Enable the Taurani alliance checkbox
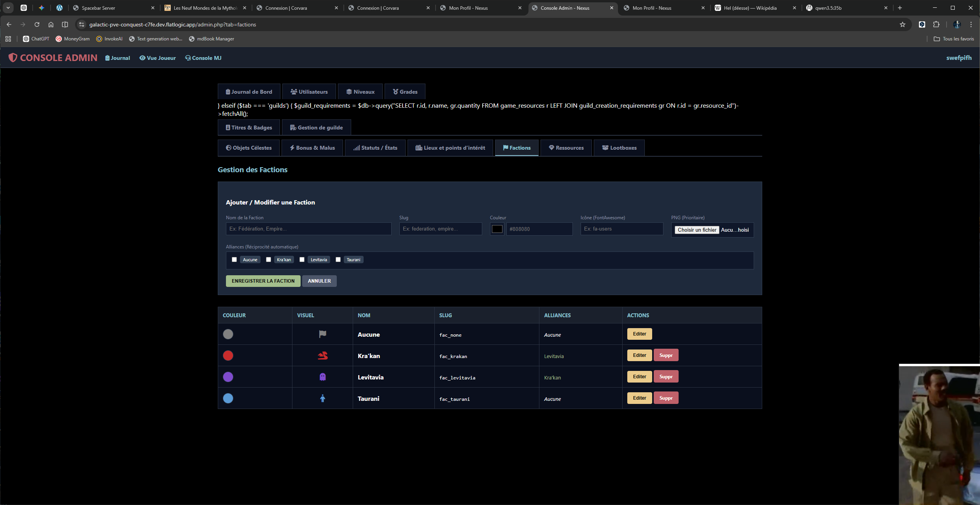Image resolution: width=980 pixels, height=505 pixels. coord(338,260)
